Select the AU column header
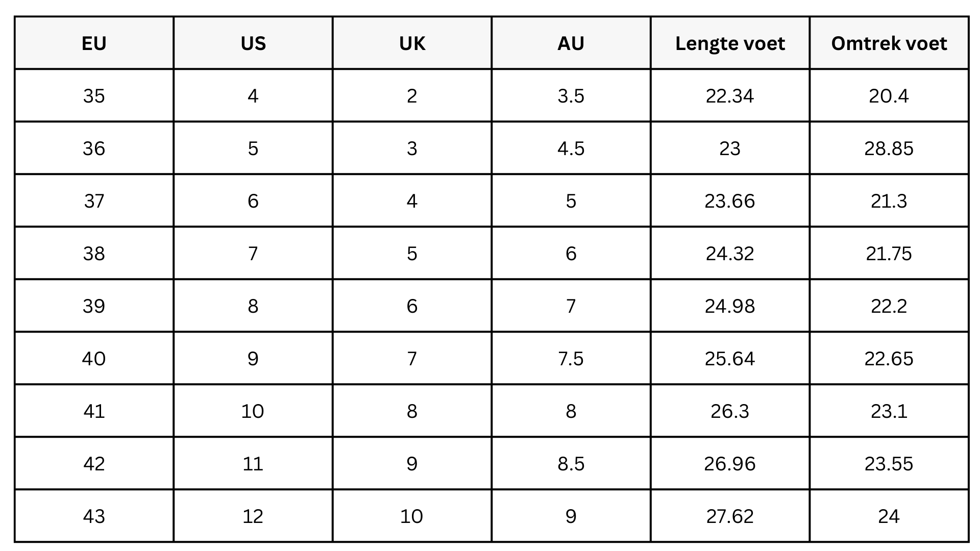The width and height of the screenshot is (980, 551). point(571,43)
